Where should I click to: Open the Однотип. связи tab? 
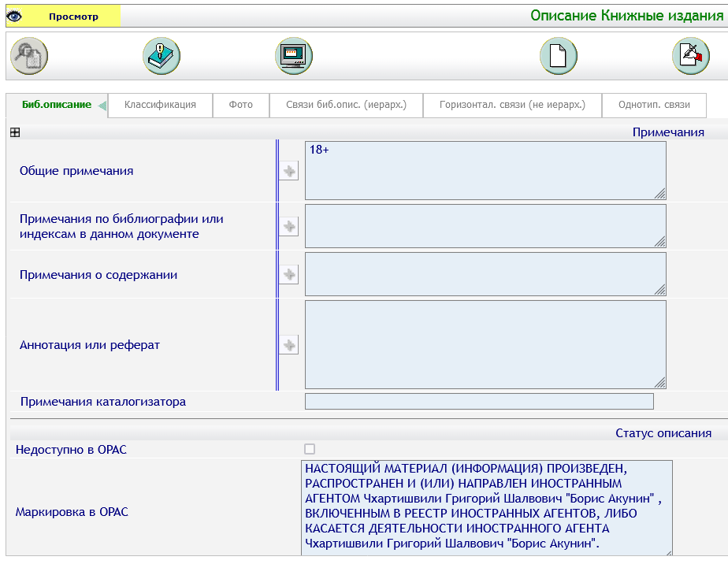[x=654, y=105]
